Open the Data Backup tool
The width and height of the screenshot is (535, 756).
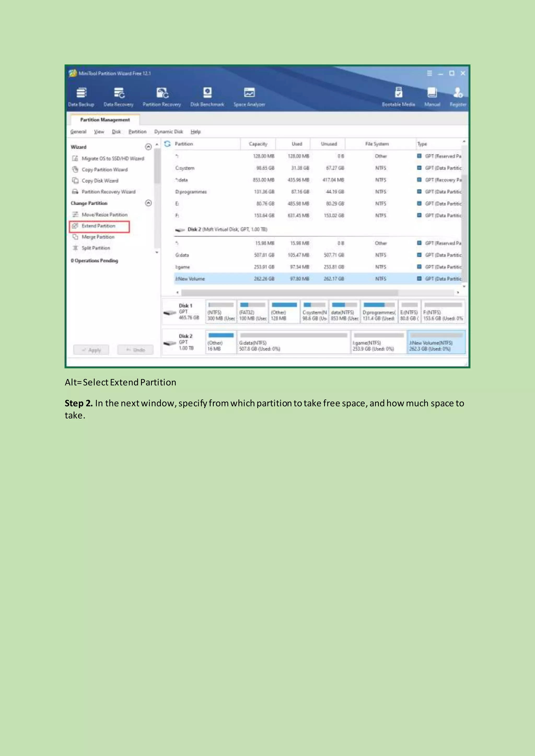coord(81,97)
